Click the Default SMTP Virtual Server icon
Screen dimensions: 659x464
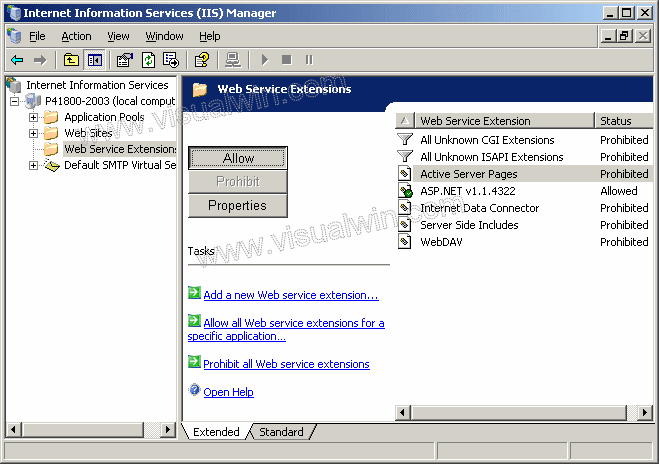click(52, 166)
